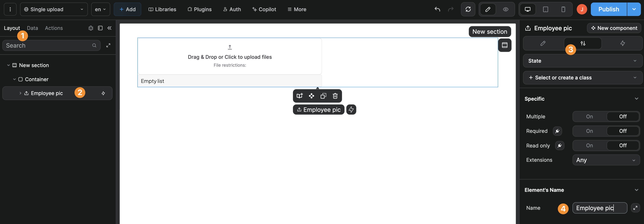The width and height of the screenshot is (644, 224).
Task: Open the settings sliders tab in the right panel
Action: click(x=583, y=43)
